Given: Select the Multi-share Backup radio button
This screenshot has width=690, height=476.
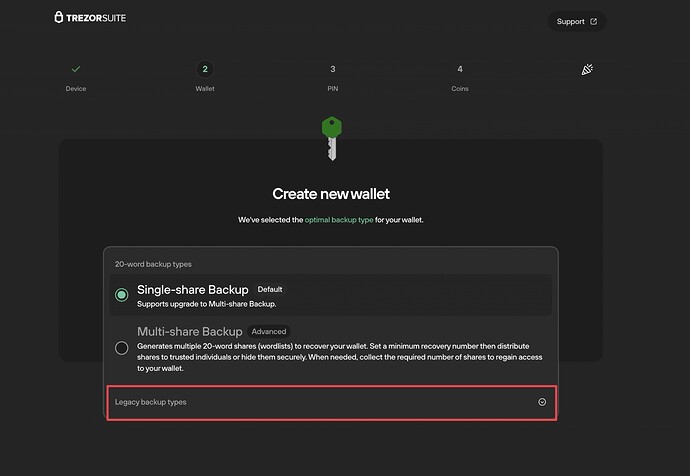Looking at the screenshot, I should tap(121, 348).
